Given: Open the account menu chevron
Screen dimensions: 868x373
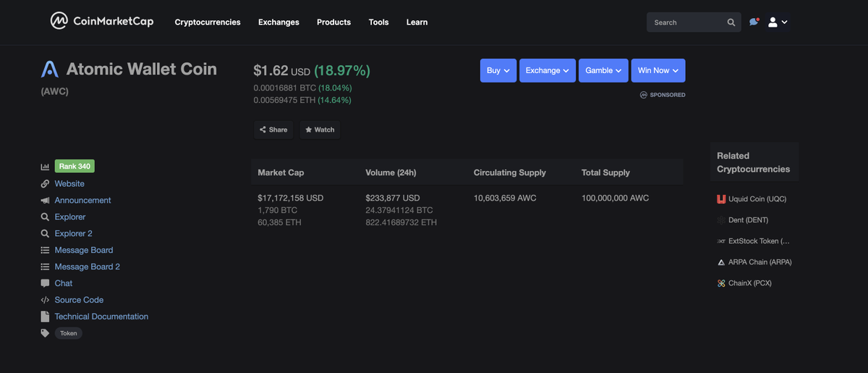Looking at the screenshot, I should (784, 22).
